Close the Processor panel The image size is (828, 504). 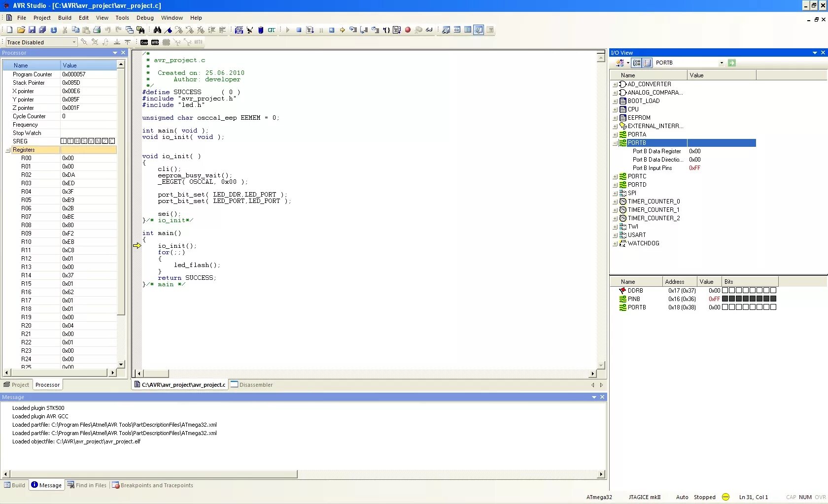click(123, 53)
